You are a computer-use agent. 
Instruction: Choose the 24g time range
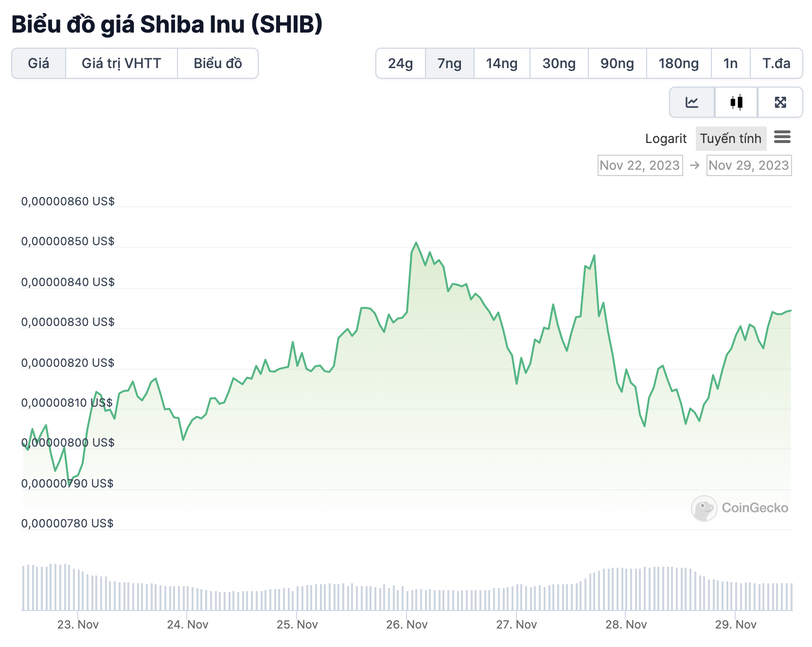(401, 63)
